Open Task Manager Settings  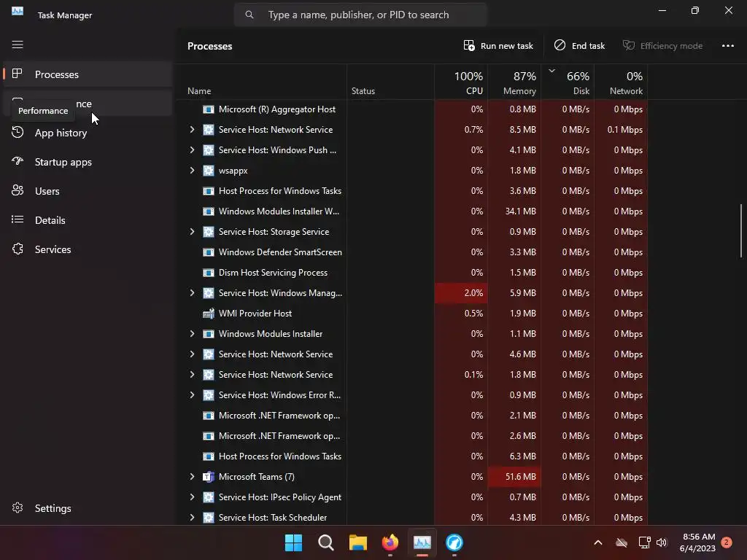[x=88, y=508]
